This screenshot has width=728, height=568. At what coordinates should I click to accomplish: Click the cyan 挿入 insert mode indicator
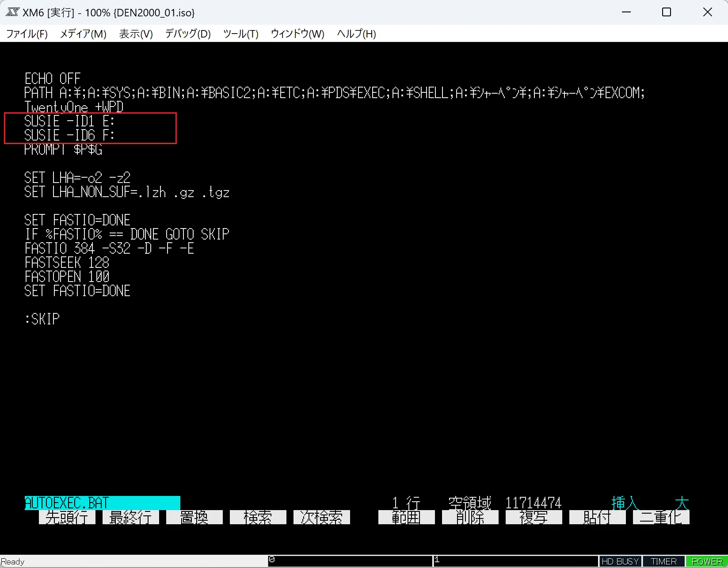[x=625, y=503]
